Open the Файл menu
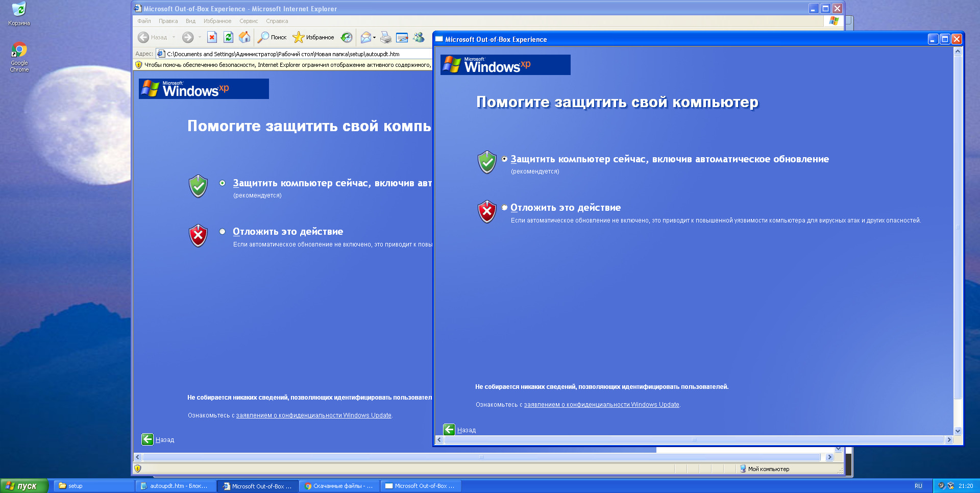Image resolution: width=980 pixels, height=493 pixels. tap(144, 21)
